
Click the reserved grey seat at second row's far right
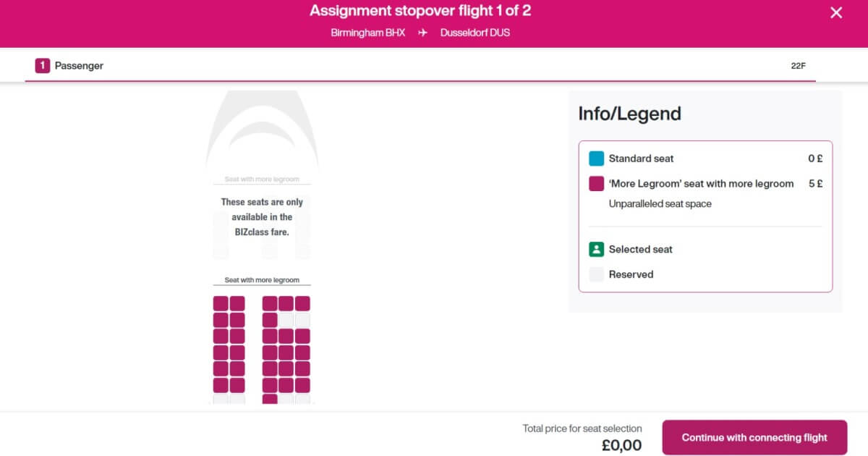(x=302, y=320)
